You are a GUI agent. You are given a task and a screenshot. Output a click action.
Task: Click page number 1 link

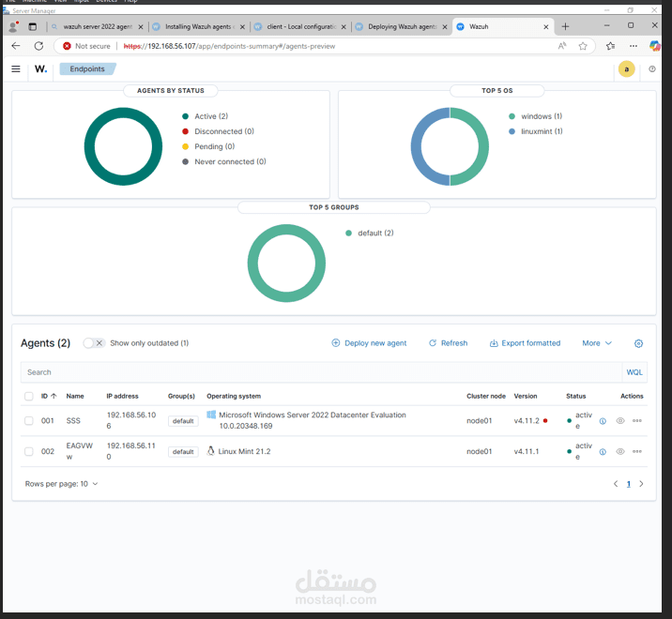click(628, 484)
